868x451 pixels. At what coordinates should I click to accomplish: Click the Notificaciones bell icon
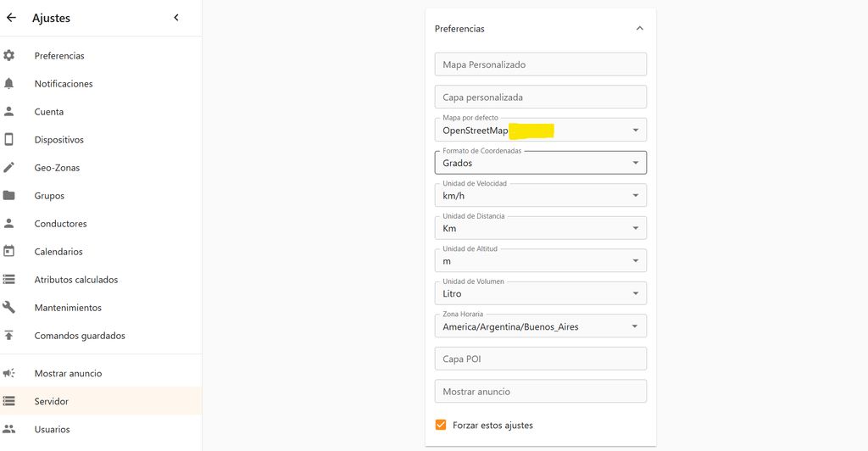tap(9, 84)
